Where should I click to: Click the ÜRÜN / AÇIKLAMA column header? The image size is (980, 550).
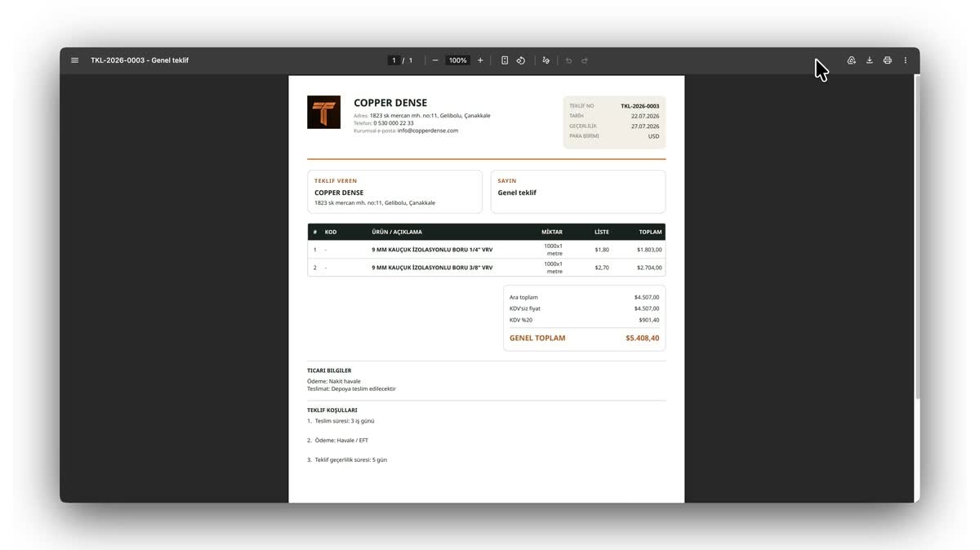(397, 232)
